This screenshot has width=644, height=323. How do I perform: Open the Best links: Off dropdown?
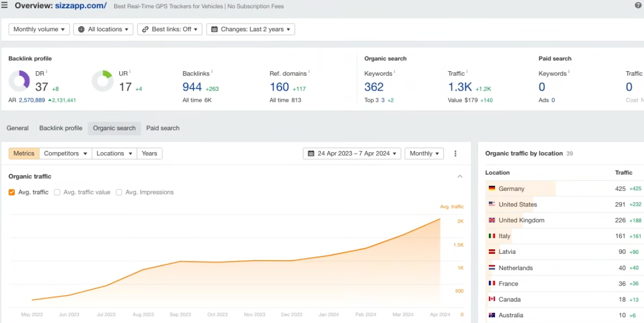[169, 29]
